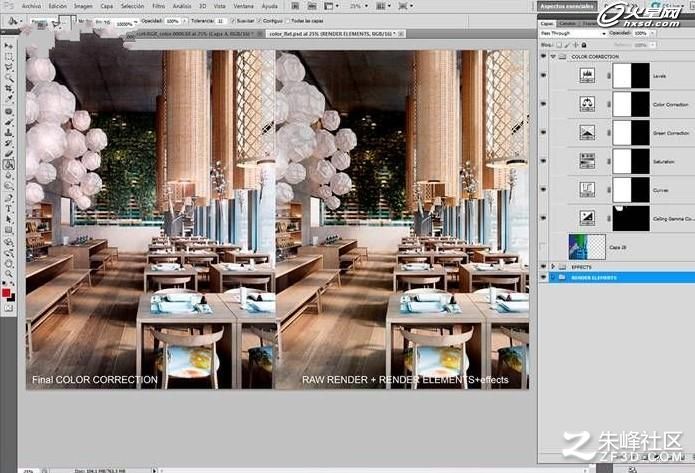Toggle Quick Mask mode
The height and width of the screenshot is (473, 695).
[8, 308]
